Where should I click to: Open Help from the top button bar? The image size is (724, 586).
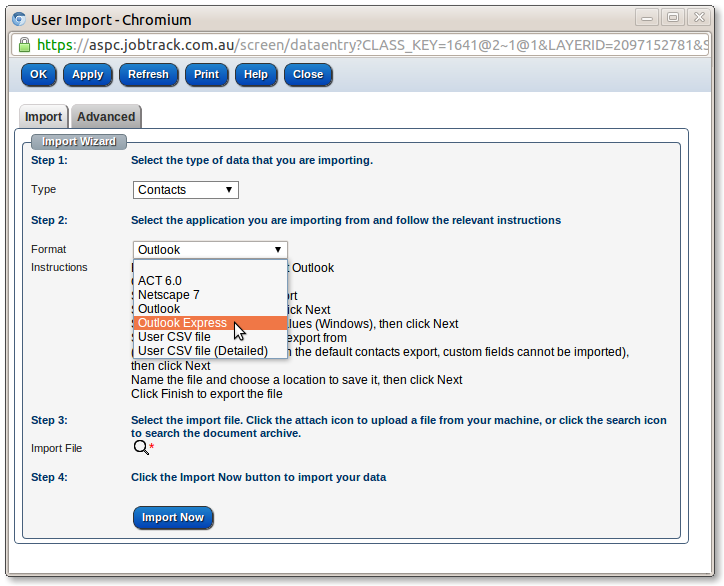[256, 74]
